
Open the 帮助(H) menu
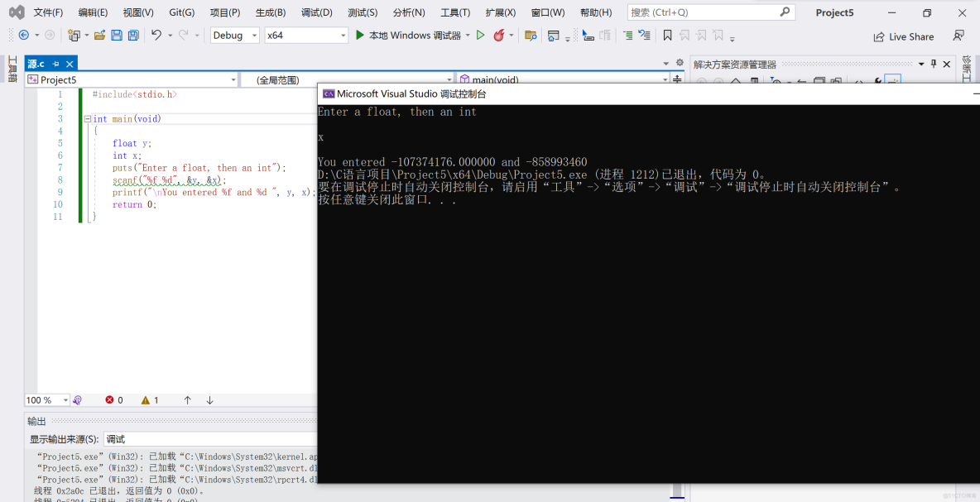click(596, 12)
